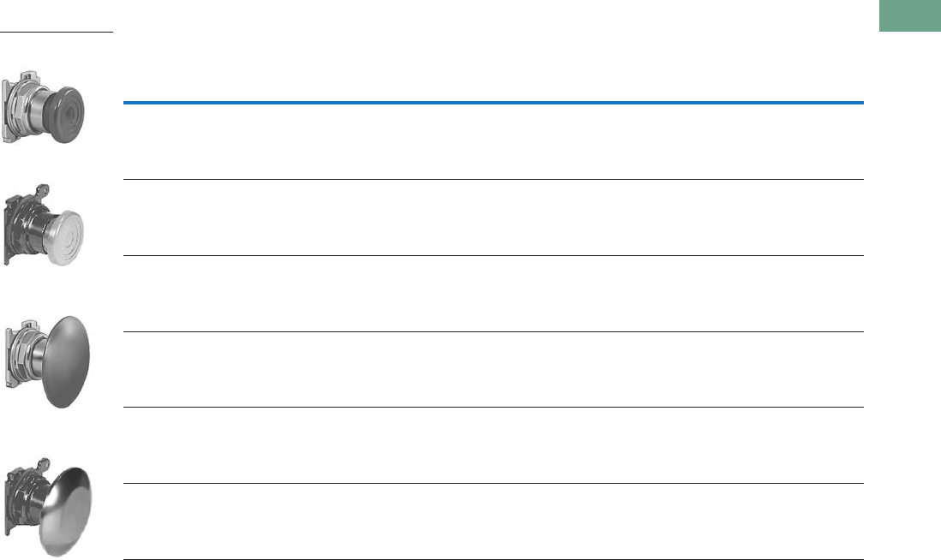The height and width of the screenshot is (560, 941).
Task: Click the bottom-most gray table divider line
Action: [x=493, y=559]
